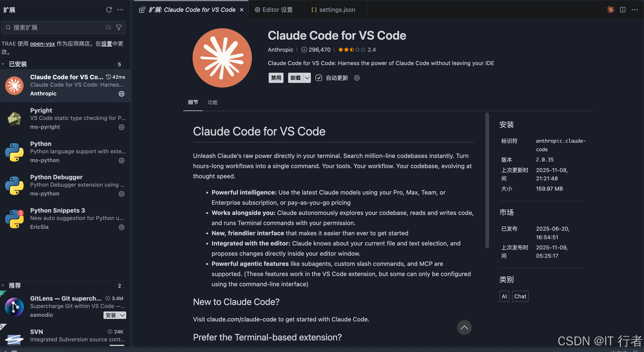Image resolution: width=644 pixels, height=352 pixels.
Task: Open the Claude Code extension icon in sidebar
Action: pyautogui.click(x=14, y=86)
